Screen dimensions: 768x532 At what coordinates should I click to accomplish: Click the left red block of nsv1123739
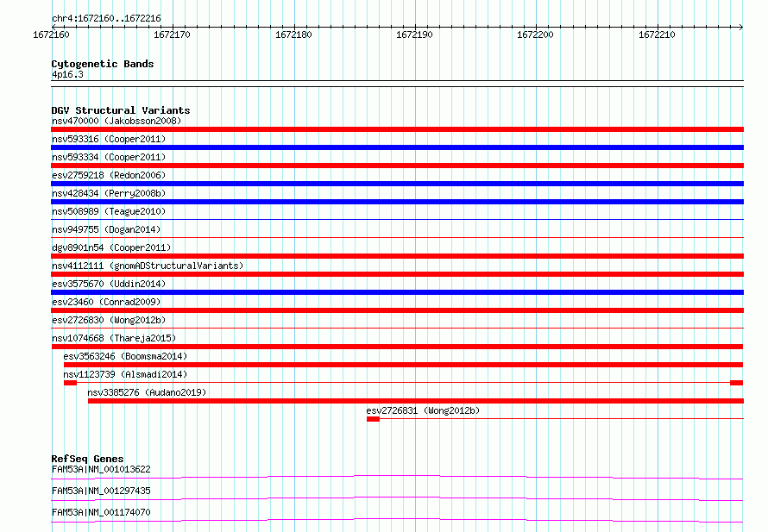[x=70, y=383]
